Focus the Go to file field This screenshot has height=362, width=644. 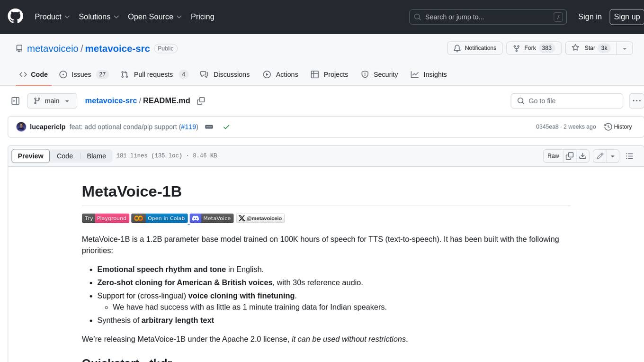tap(567, 101)
